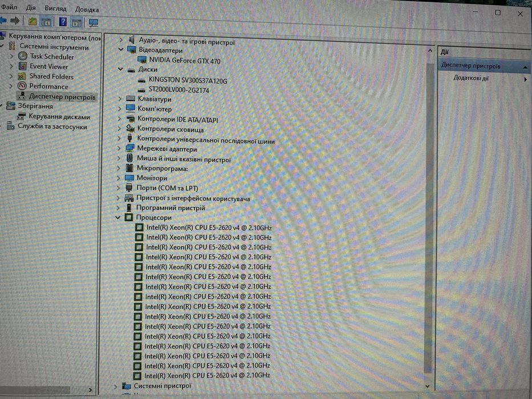Click the Монітори category icon
The image size is (532, 399).
point(129,178)
